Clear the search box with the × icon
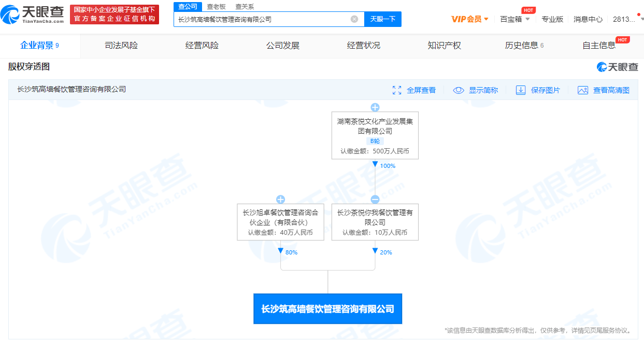This screenshot has width=644, height=342. 355,19
